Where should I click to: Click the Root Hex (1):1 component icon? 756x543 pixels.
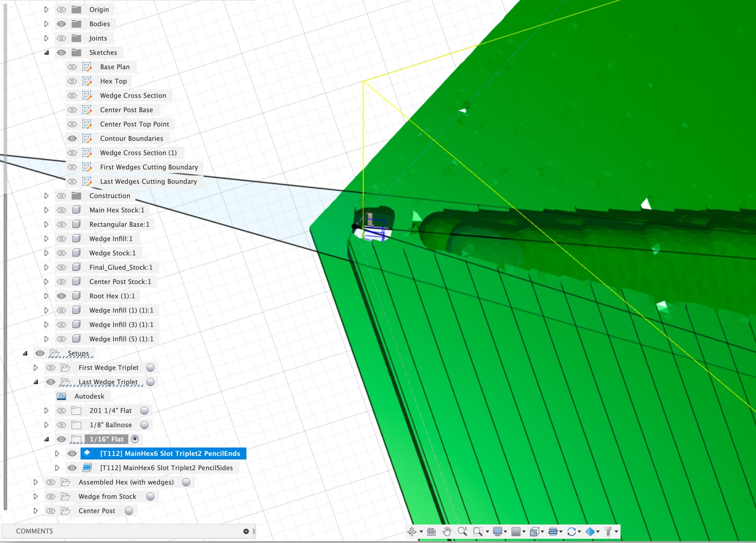tap(76, 296)
